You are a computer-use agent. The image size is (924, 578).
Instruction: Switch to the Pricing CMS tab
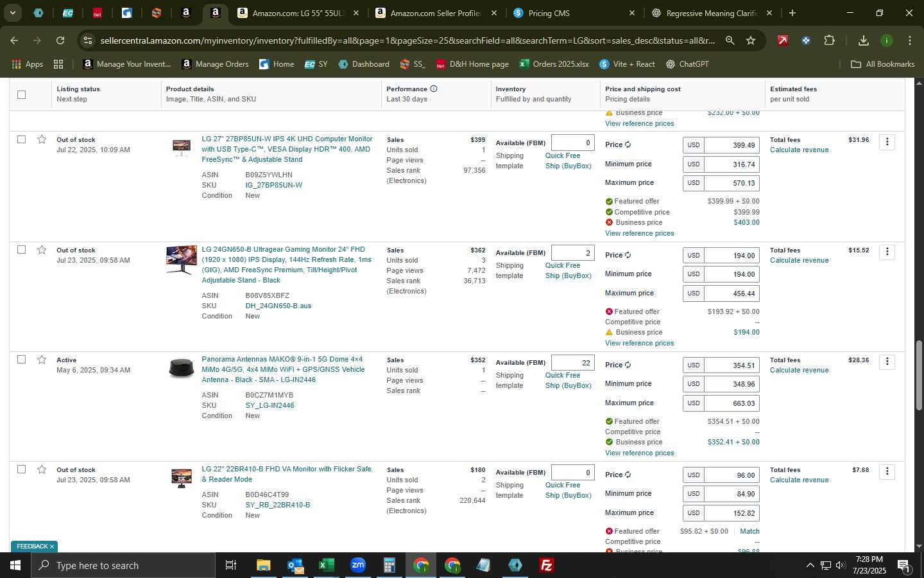[574, 13]
